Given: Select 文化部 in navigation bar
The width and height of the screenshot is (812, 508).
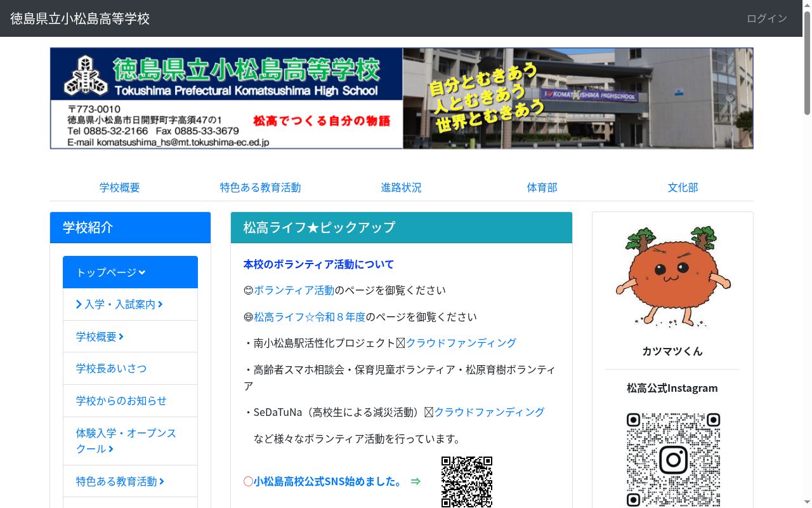Looking at the screenshot, I should click(x=683, y=187).
